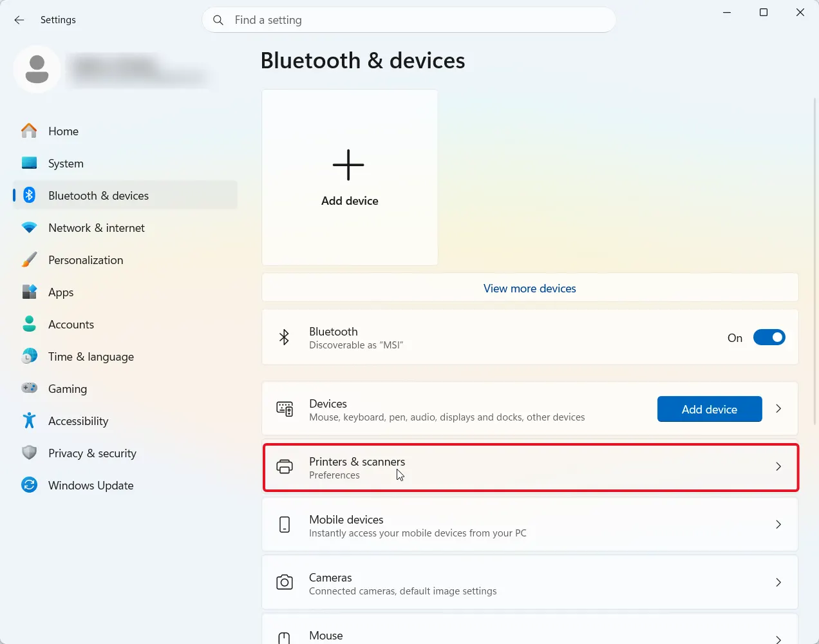
Task: Click the Apps icon in the sidebar
Action: pos(29,292)
